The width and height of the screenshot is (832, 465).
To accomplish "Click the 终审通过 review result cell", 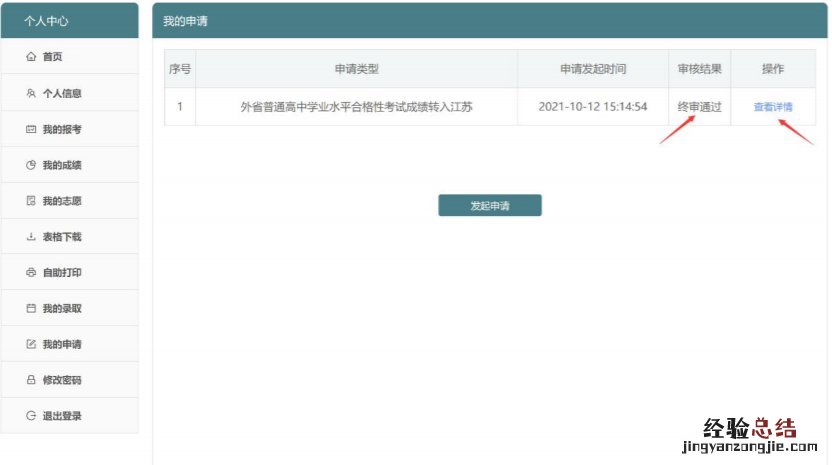I will pyautogui.click(x=699, y=107).
